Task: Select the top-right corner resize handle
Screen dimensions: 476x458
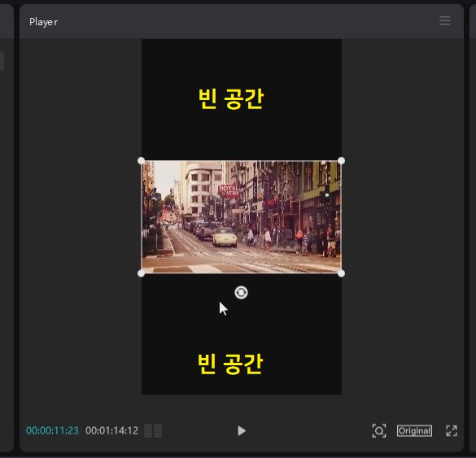Action: point(341,160)
